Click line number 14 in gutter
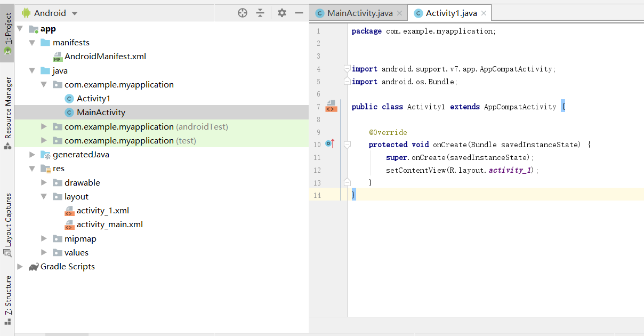Screen dimensions: 644x336 [x=317, y=195]
